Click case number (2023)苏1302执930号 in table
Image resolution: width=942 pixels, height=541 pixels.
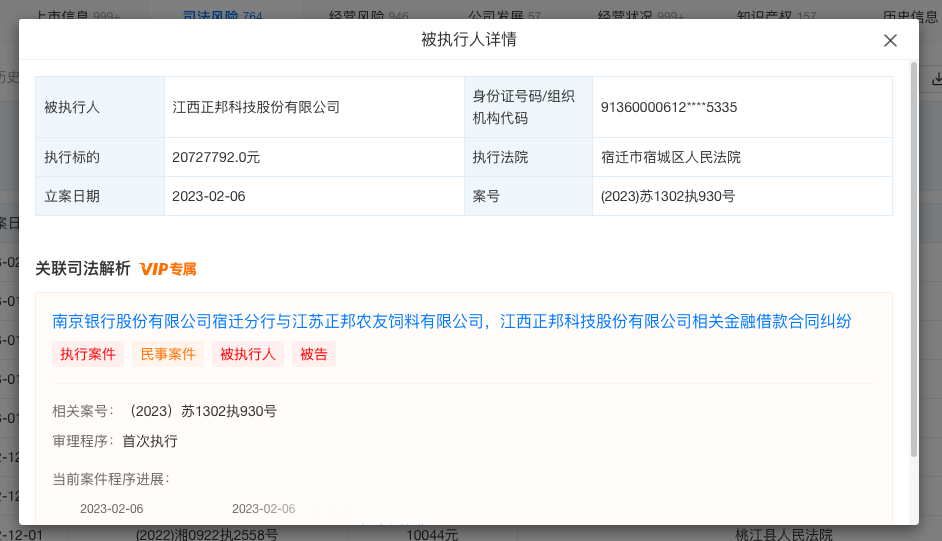[x=668, y=196]
